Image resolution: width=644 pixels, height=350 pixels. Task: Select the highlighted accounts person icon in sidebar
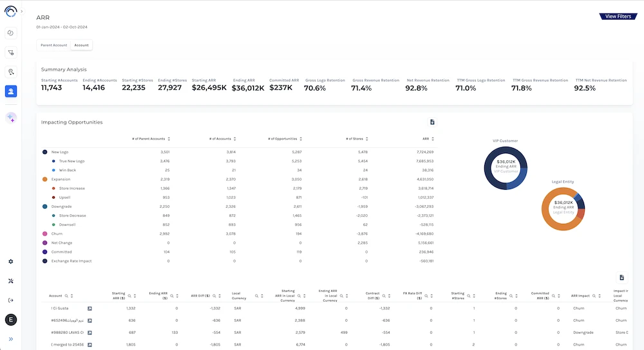click(x=11, y=91)
